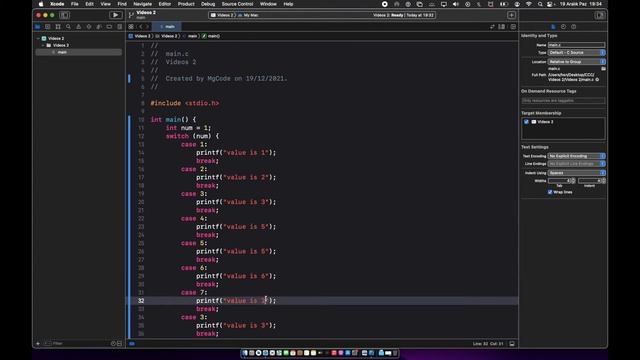This screenshot has height=360, width=640.
Task: Open the Source Control navigator icon
Action: 48,27
